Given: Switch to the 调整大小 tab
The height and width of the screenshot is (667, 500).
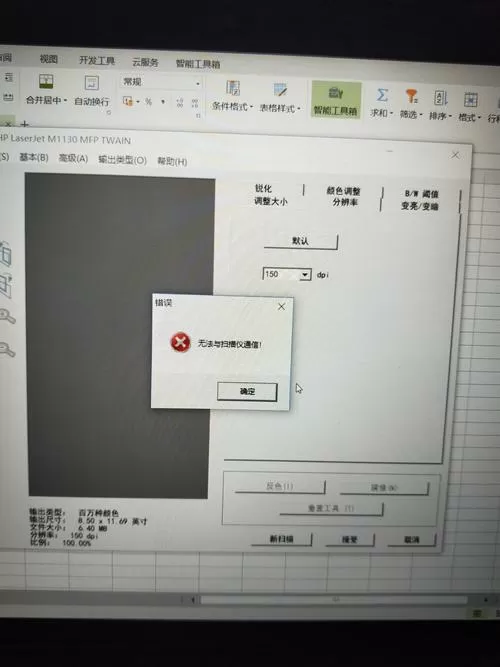Looking at the screenshot, I should (x=271, y=201).
